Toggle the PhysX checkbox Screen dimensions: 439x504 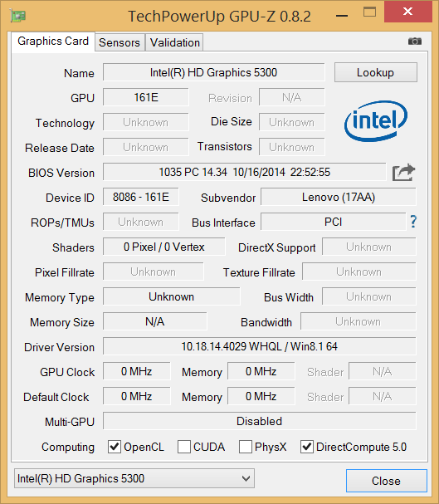point(246,447)
